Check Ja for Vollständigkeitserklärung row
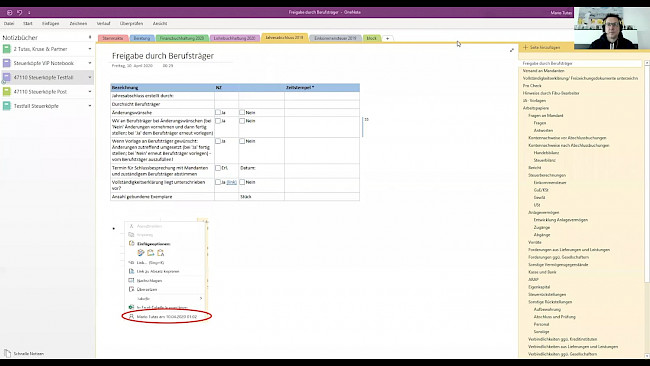Image resolution: width=650 pixels, height=366 pixels. point(218,182)
